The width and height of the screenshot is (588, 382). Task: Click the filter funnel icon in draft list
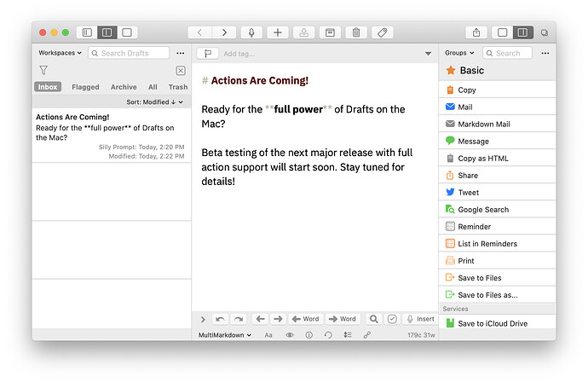43,70
